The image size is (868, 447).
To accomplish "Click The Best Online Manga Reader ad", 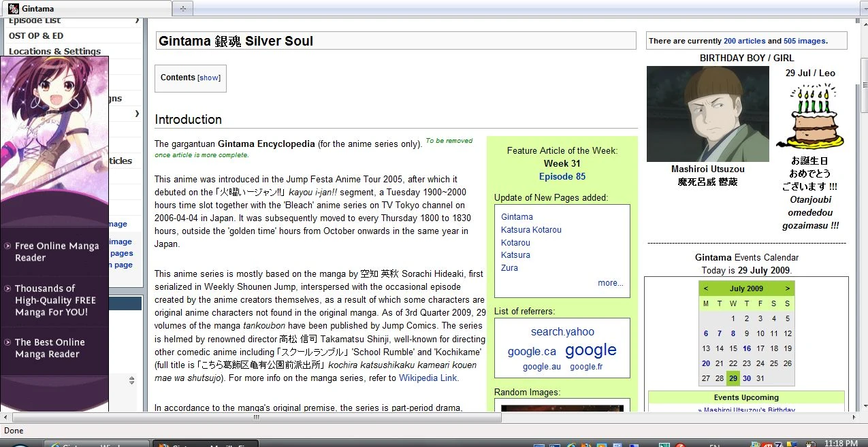I will click(50, 348).
